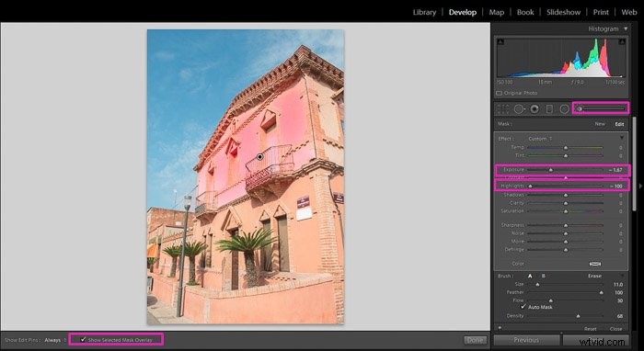
Task: Select the Radial Filter tool
Action: (565, 109)
